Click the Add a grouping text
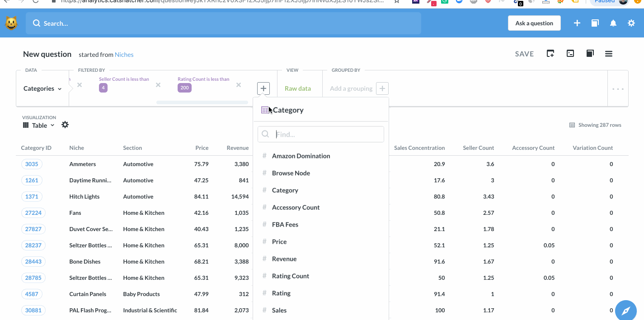The width and height of the screenshot is (644, 320). point(351,88)
